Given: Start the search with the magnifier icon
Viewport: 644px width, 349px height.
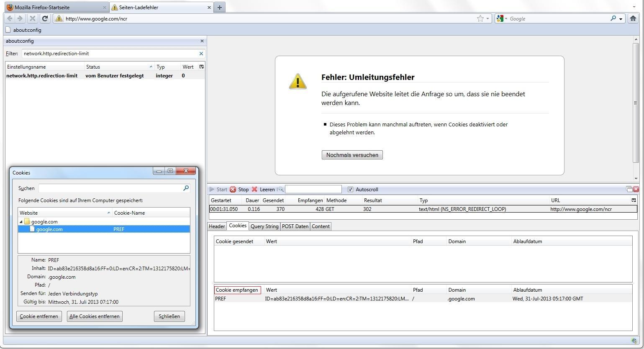Looking at the screenshot, I should point(613,18).
